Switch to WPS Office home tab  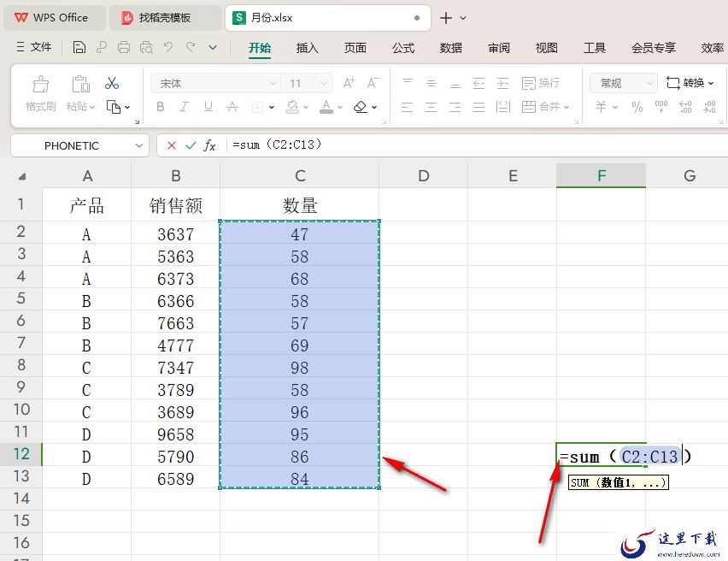pos(53,18)
